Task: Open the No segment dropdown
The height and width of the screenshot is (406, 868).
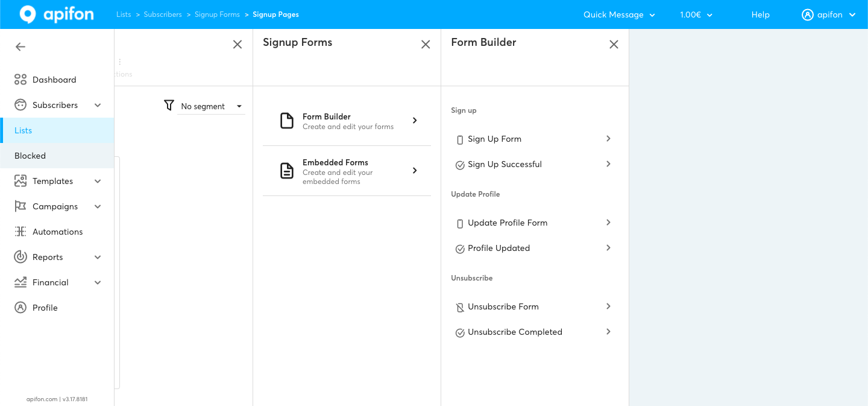Action: coord(211,106)
